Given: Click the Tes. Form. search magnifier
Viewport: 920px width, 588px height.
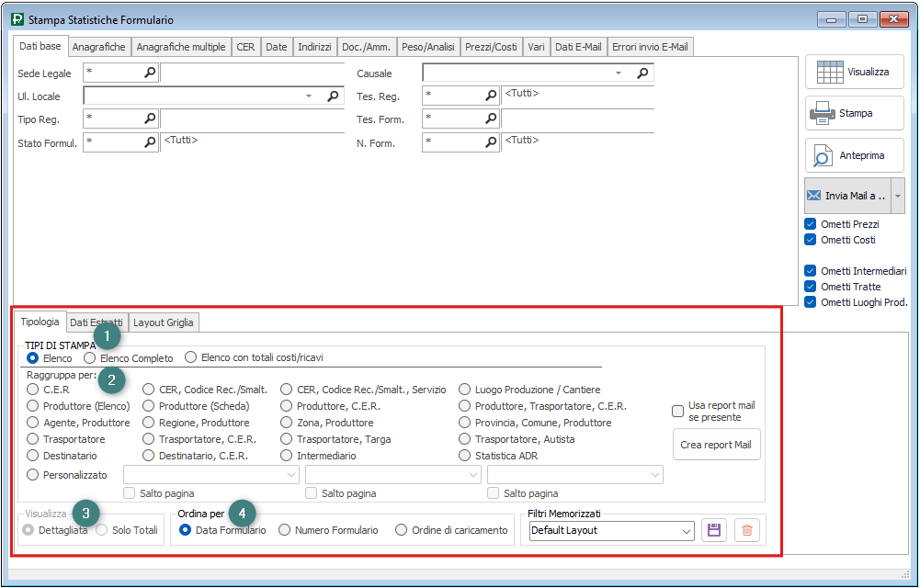Looking at the screenshot, I should click(x=491, y=118).
